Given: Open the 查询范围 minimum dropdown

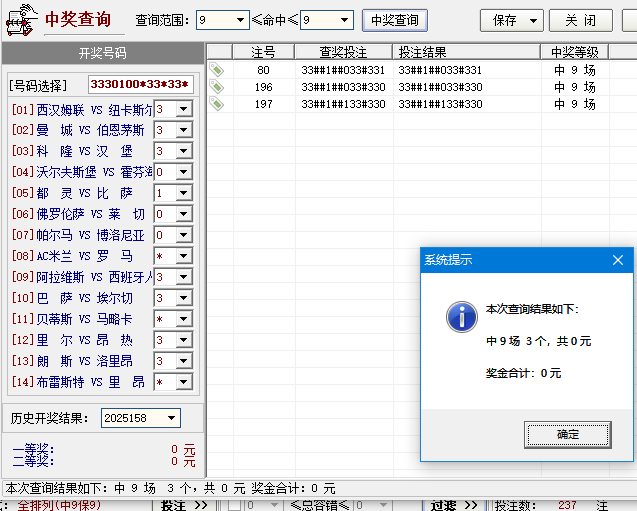Looking at the screenshot, I should tap(240, 20).
